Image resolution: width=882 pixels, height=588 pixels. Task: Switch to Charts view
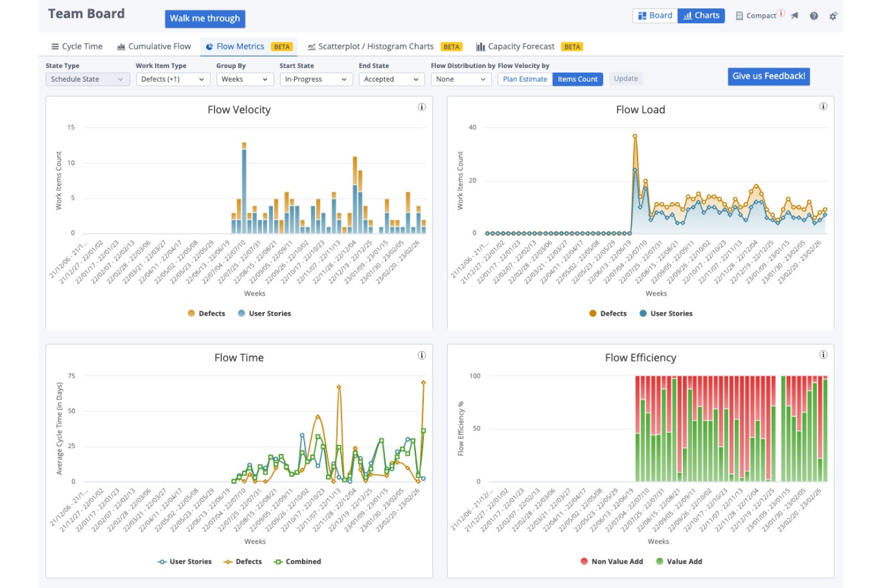(701, 15)
